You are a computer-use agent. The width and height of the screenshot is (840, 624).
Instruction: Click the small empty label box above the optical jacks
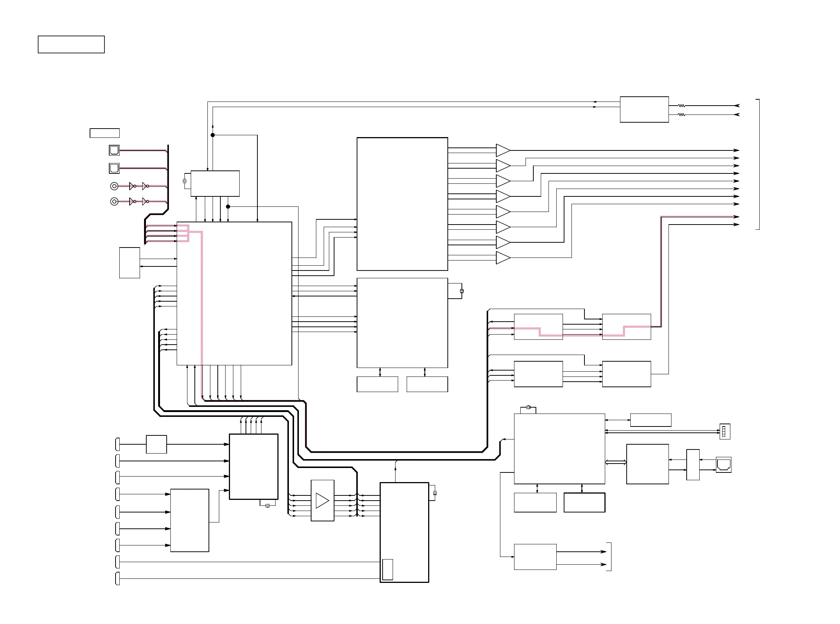104,133
